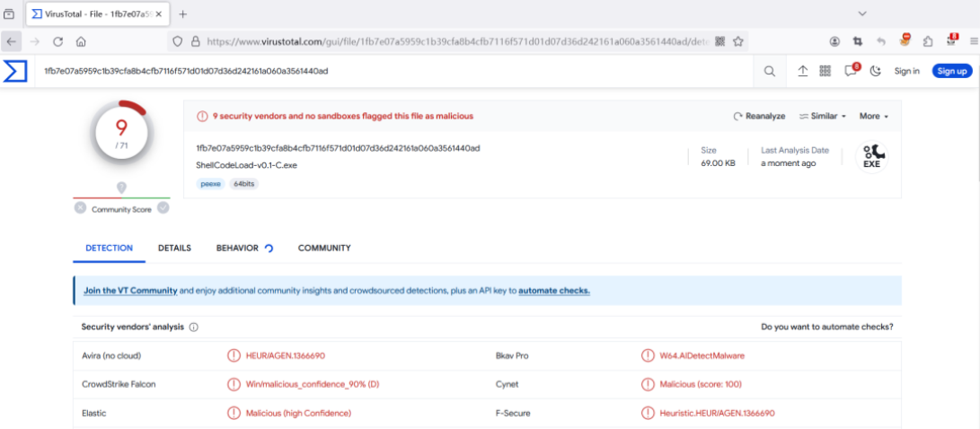The height and width of the screenshot is (429, 980).
Task: Click the peexe tag
Action: pyautogui.click(x=210, y=184)
